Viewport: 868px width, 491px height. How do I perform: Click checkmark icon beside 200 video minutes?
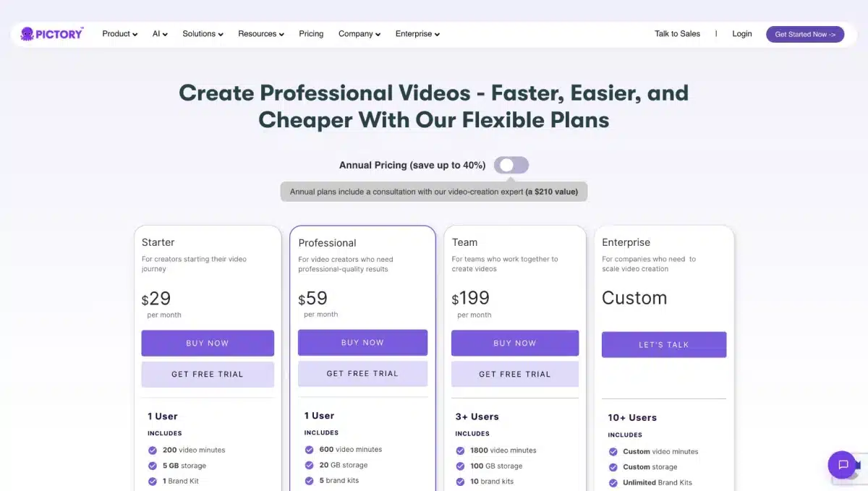[x=153, y=450]
